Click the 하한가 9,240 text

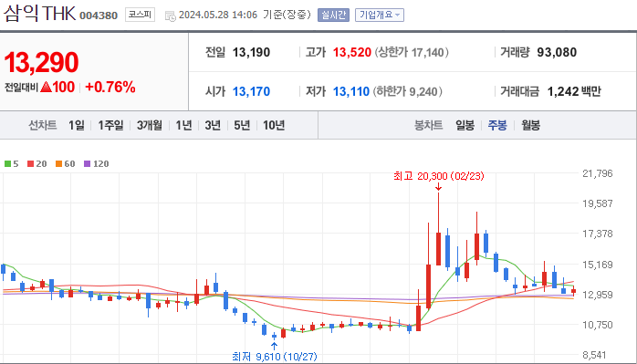(x=407, y=91)
